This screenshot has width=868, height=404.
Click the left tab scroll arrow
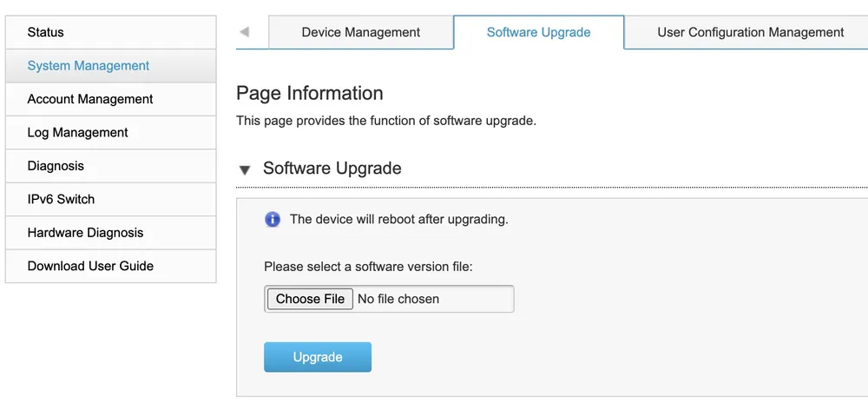click(244, 32)
